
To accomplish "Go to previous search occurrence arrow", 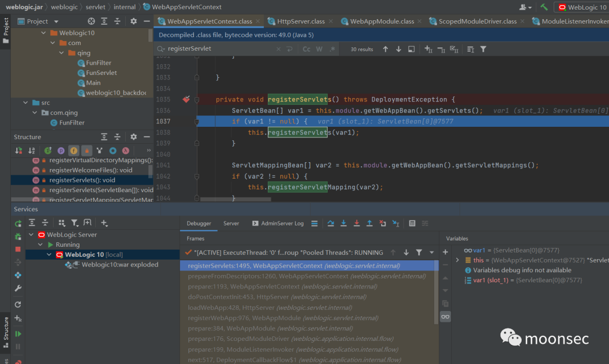I will point(385,49).
